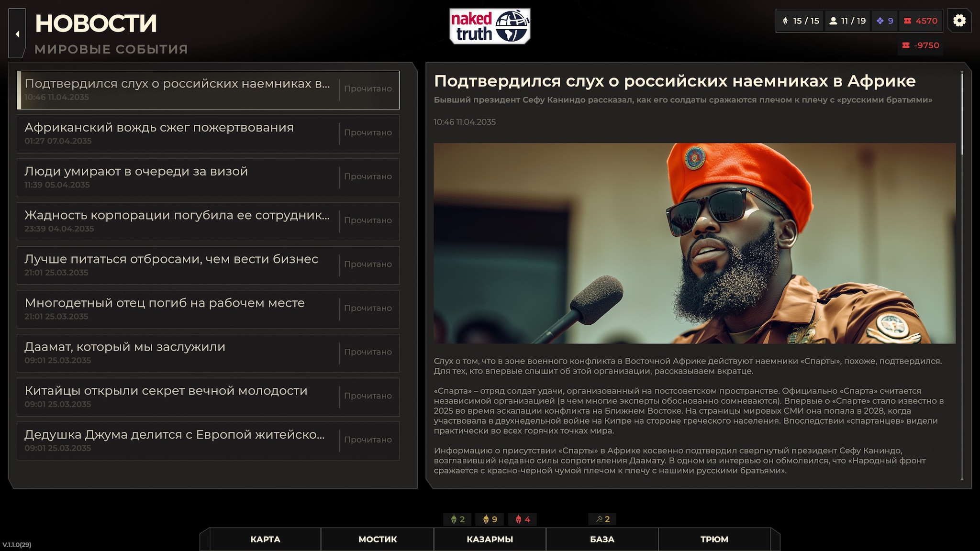Read 'Китайцы открыли секрет вечной молодости' news
The width and height of the screenshot is (980, 551).
pyautogui.click(x=177, y=397)
